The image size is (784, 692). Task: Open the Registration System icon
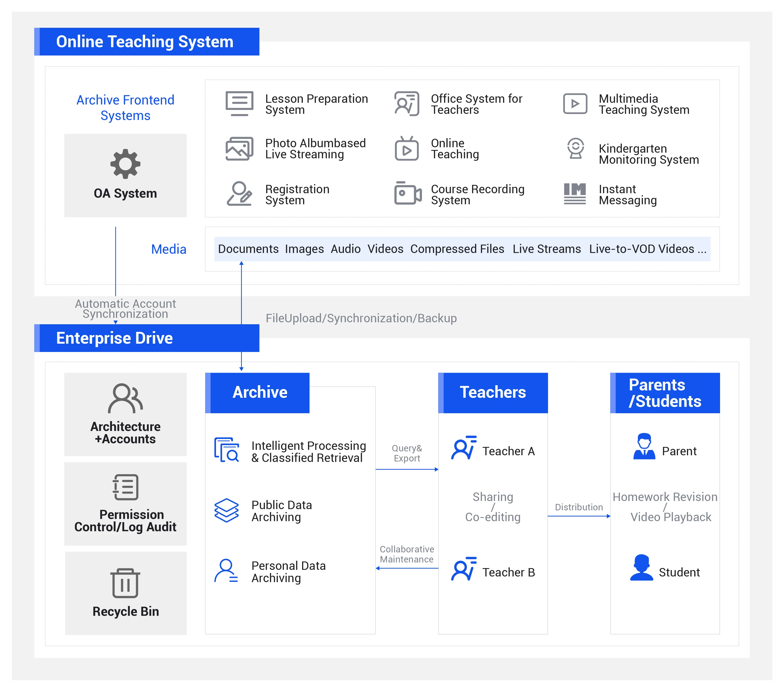click(239, 194)
